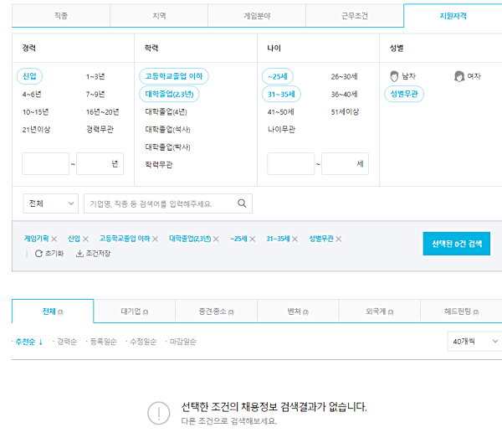Select the 남자 gender icon
Image resolution: width=502 pixels, height=448 pixels.
[x=394, y=76]
